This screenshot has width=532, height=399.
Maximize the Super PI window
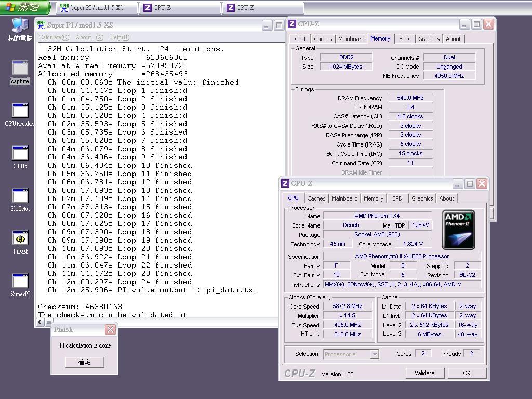(x=279, y=25)
